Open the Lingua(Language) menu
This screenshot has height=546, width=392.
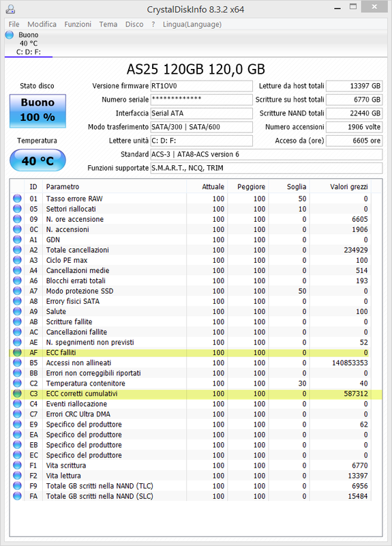[192, 25]
